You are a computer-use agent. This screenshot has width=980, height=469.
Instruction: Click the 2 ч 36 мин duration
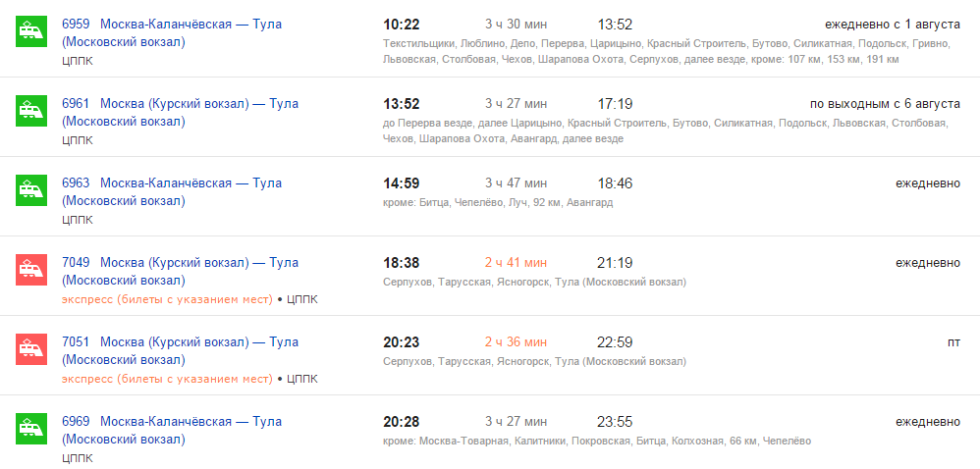tap(516, 342)
